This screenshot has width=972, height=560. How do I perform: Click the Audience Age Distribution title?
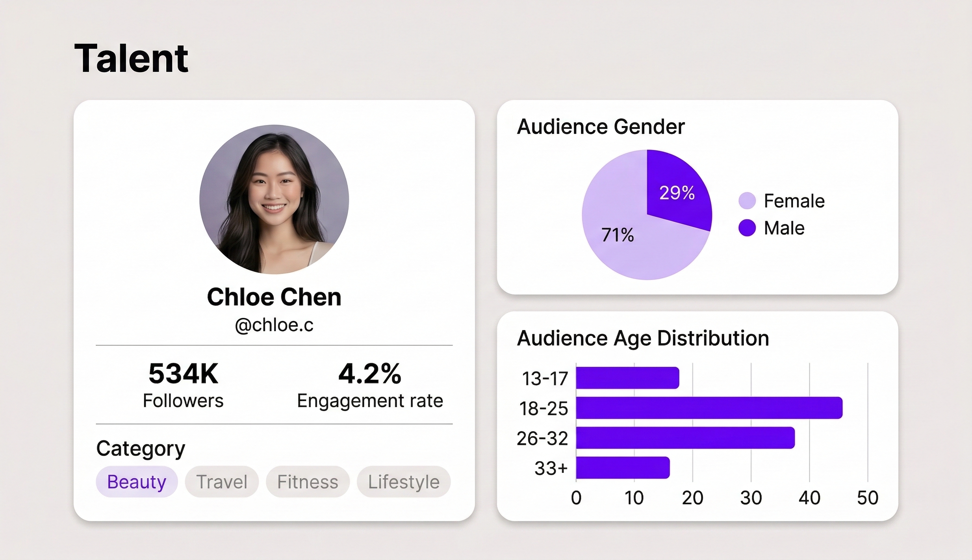(643, 338)
